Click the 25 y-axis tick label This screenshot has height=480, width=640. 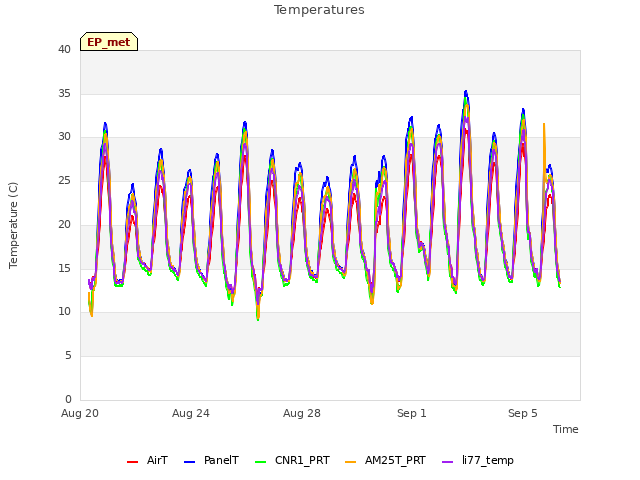point(64,180)
